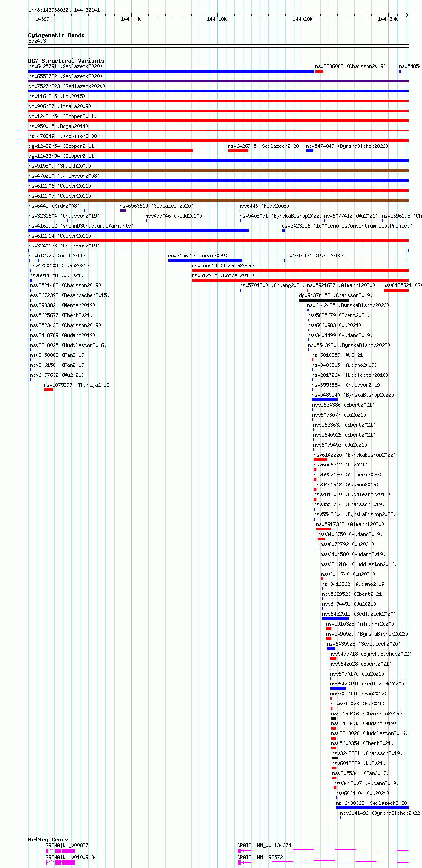Click nsv3406750 (Audano2019) label

point(350,534)
